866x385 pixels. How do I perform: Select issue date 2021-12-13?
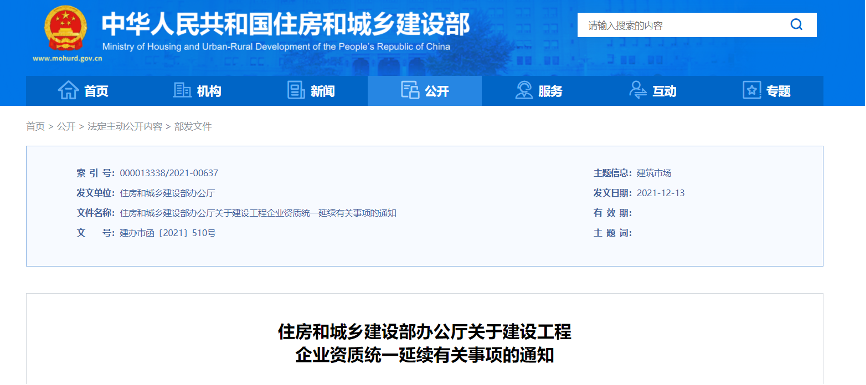661,193
